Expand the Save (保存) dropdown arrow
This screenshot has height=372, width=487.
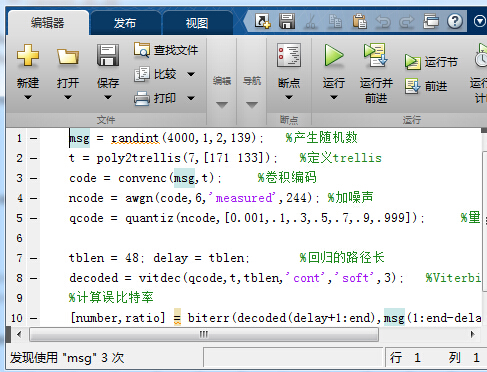(x=108, y=97)
